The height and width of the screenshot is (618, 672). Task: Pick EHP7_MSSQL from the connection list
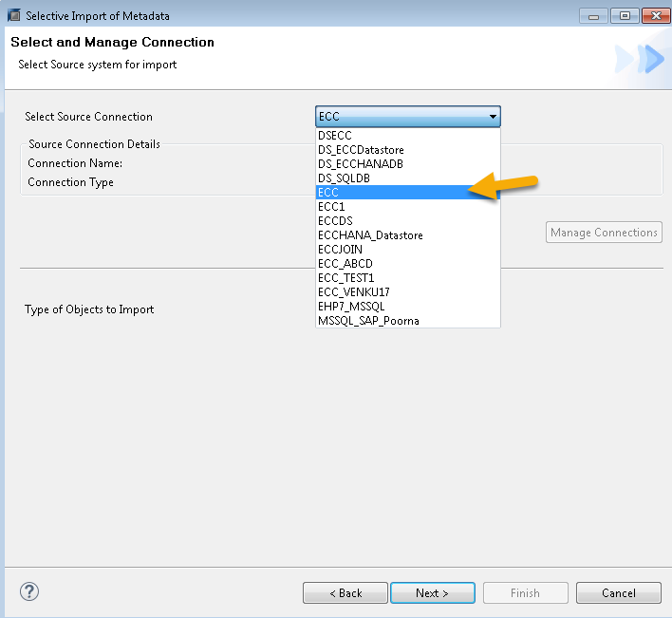(408, 307)
